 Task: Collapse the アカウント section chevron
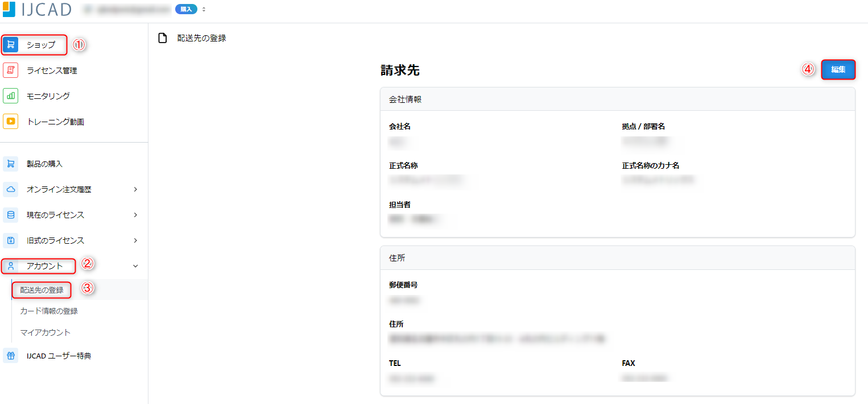(135, 266)
